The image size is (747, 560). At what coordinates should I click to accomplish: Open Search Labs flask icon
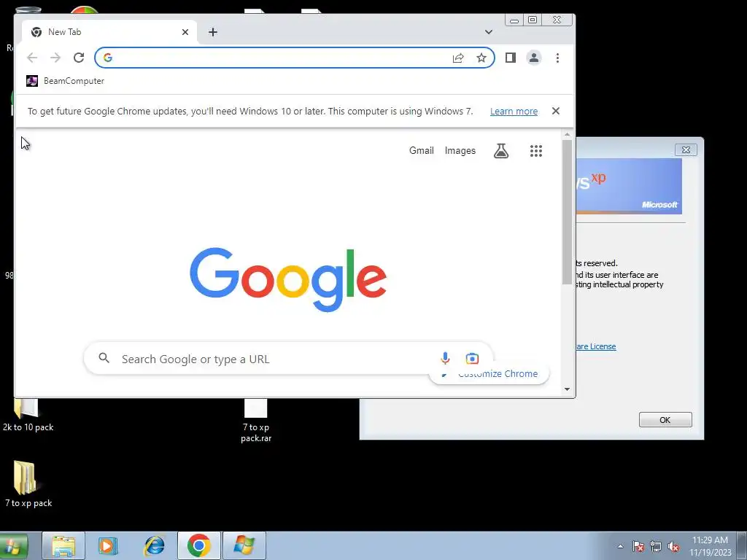[500, 151]
